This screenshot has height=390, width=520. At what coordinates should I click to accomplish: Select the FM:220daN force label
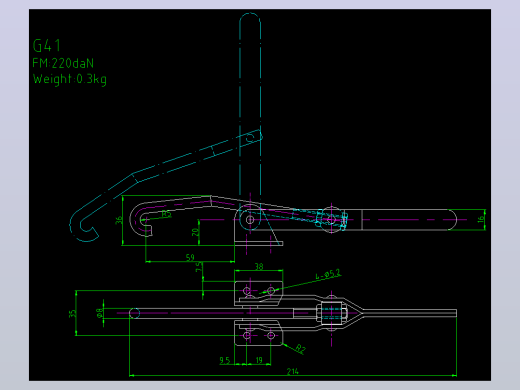click(x=63, y=63)
